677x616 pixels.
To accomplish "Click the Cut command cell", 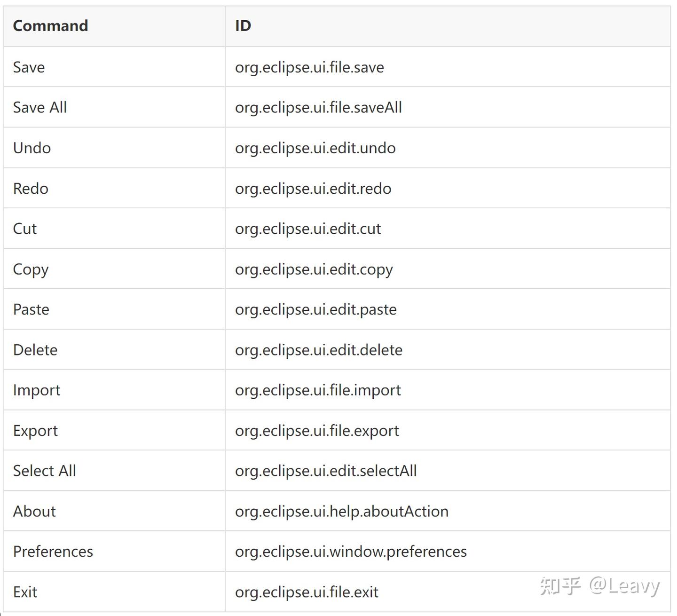I will click(25, 229).
